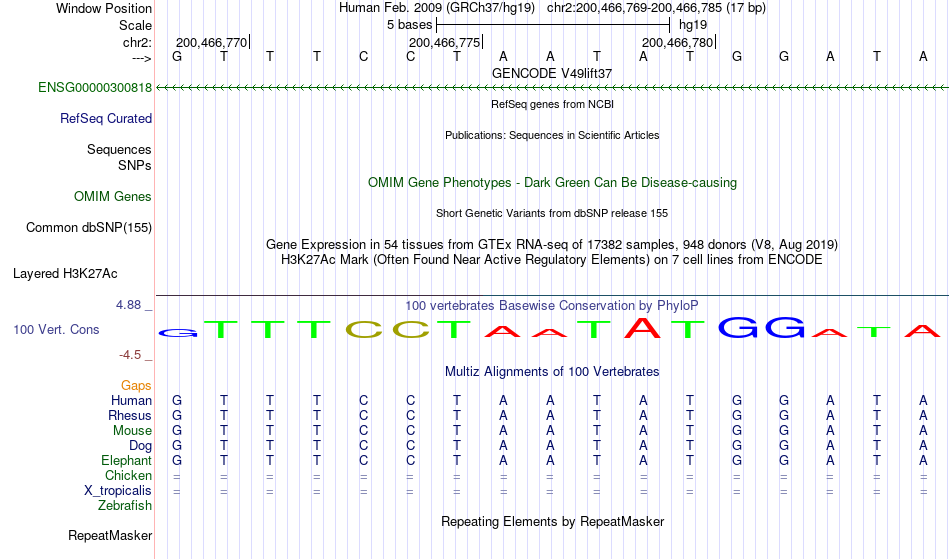
Task: Select the Chicken species row label
Action: pos(128,475)
